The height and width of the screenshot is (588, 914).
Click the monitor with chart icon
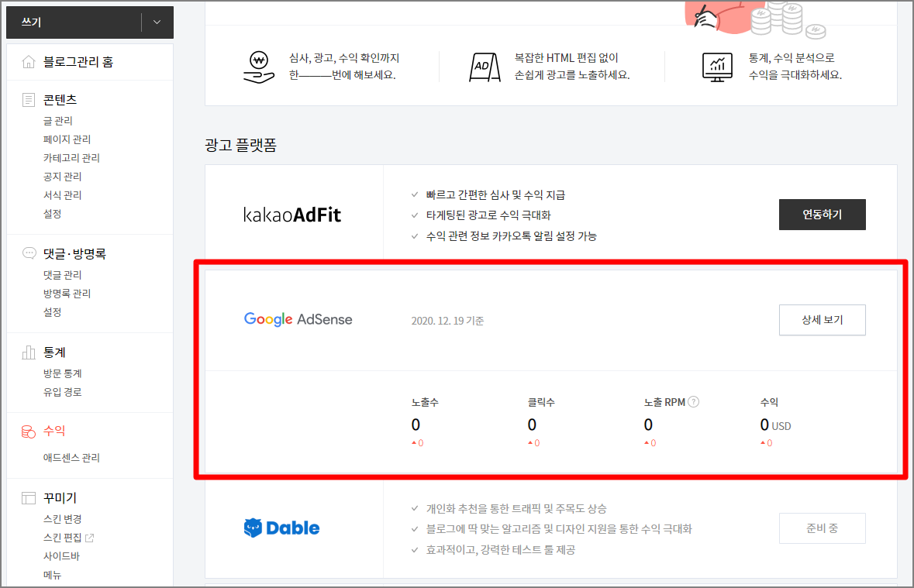point(718,67)
